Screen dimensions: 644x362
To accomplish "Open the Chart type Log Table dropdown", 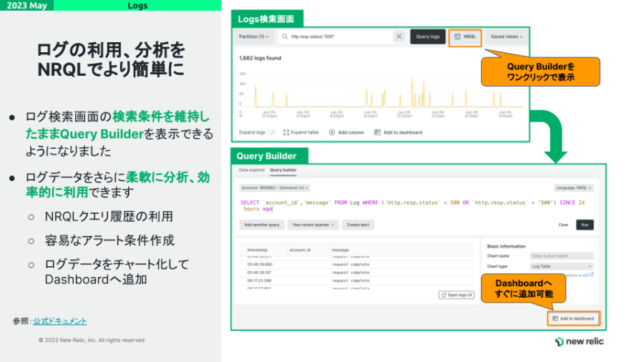I will click(x=562, y=266).
